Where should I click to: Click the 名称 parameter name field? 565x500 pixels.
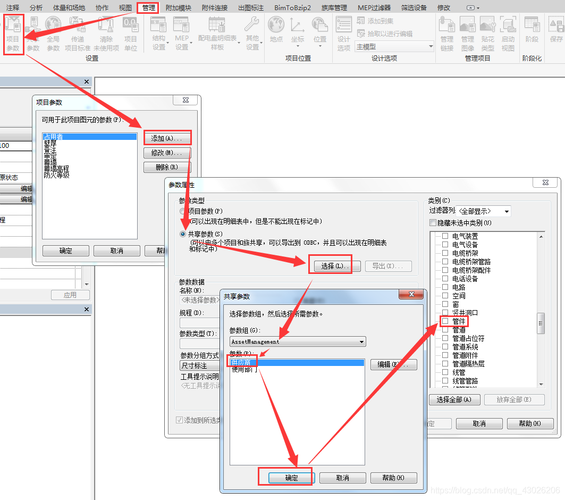200,300
